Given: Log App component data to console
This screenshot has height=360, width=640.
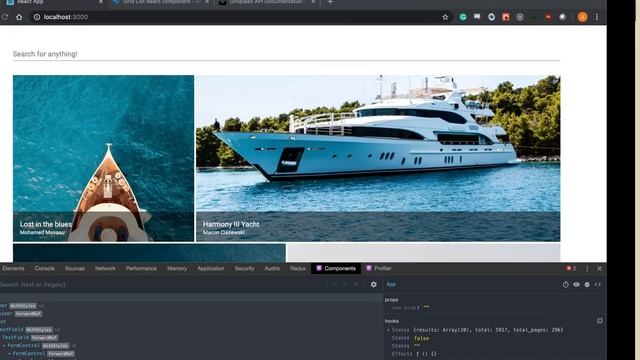Looking at the screenshot, I should pos(587,284).
